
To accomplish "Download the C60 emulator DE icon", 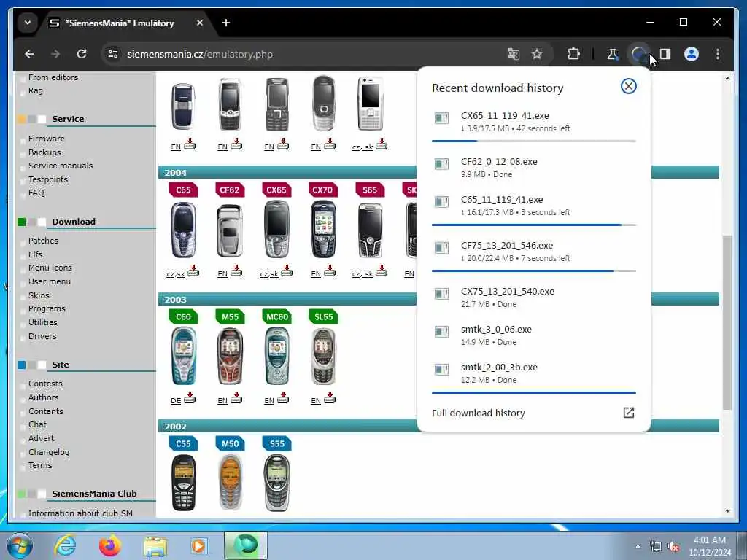I will coord(190,397).
